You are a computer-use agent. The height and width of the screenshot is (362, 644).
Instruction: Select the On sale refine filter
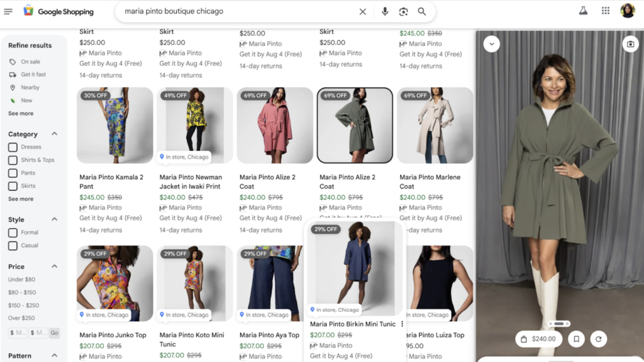point(24,62)
